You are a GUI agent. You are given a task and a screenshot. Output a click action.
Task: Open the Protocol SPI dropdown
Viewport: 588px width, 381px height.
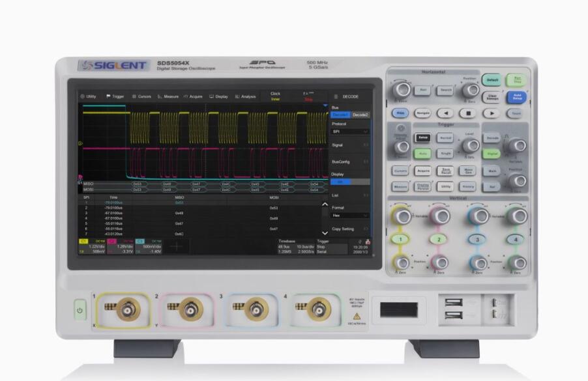(x=350, y=132)
